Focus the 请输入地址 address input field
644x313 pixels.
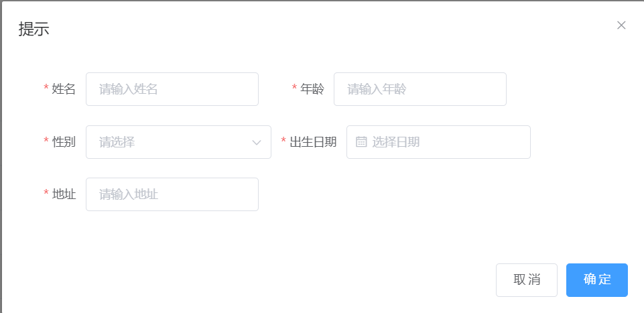(x=172, y=194)
